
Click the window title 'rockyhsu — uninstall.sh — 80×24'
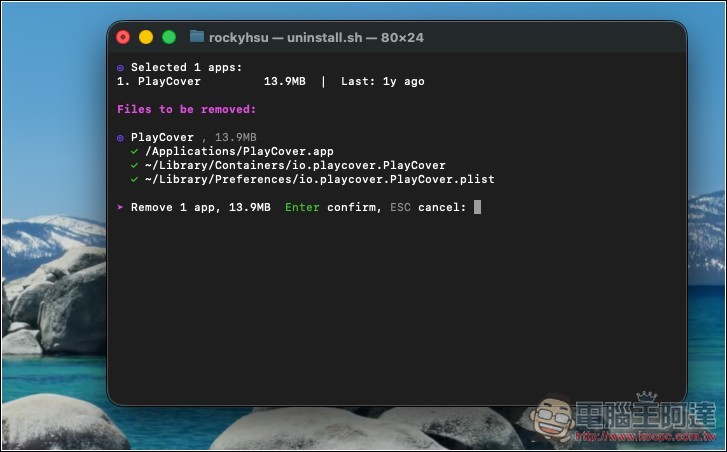[316, 38]
